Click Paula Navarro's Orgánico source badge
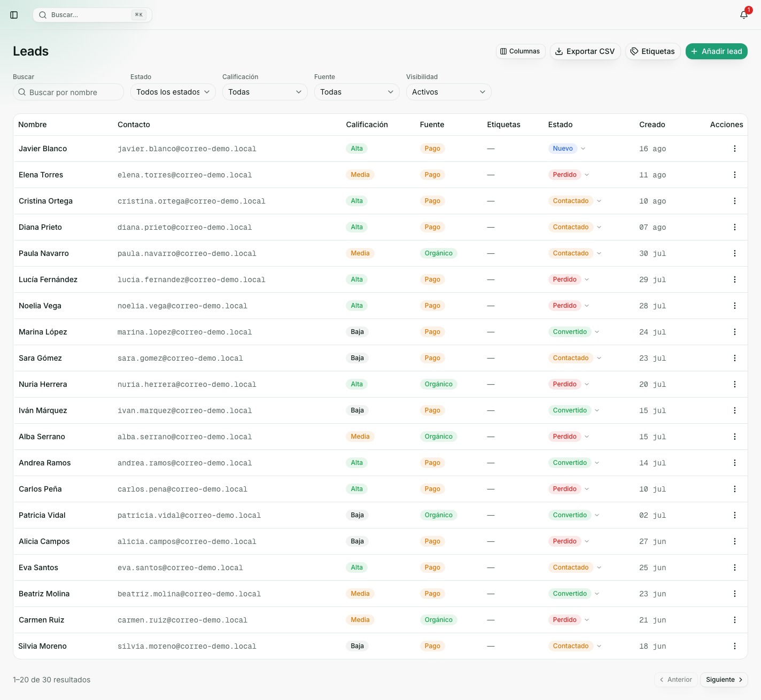Screen dimensions: 761x700 coord(439,253)
